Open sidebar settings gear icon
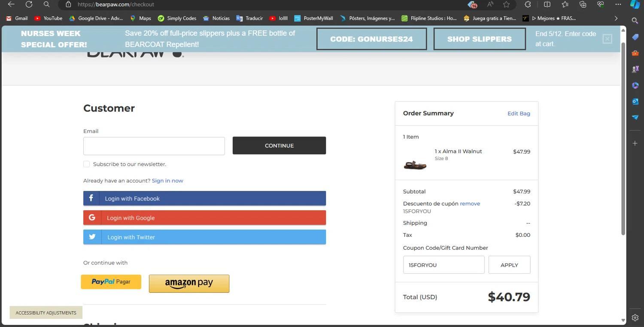644x327 pixels. [635, 318]
